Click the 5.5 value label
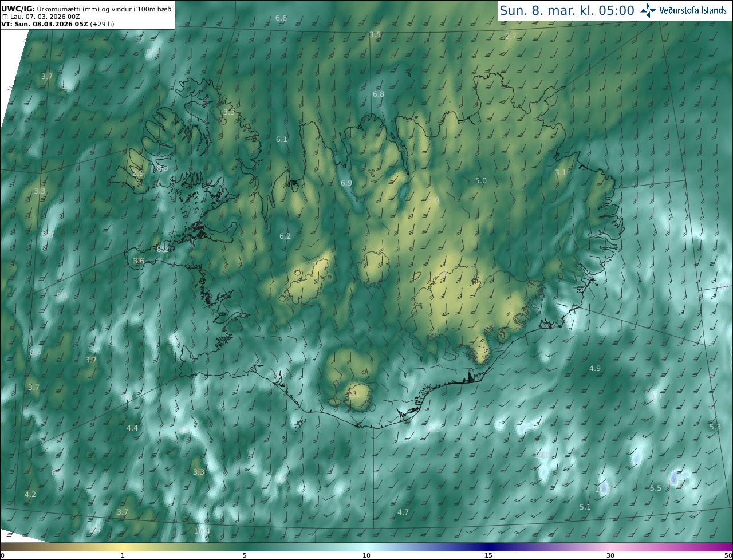Image resolution: width=733 pixels, height=560 pixels. point(656,488)
